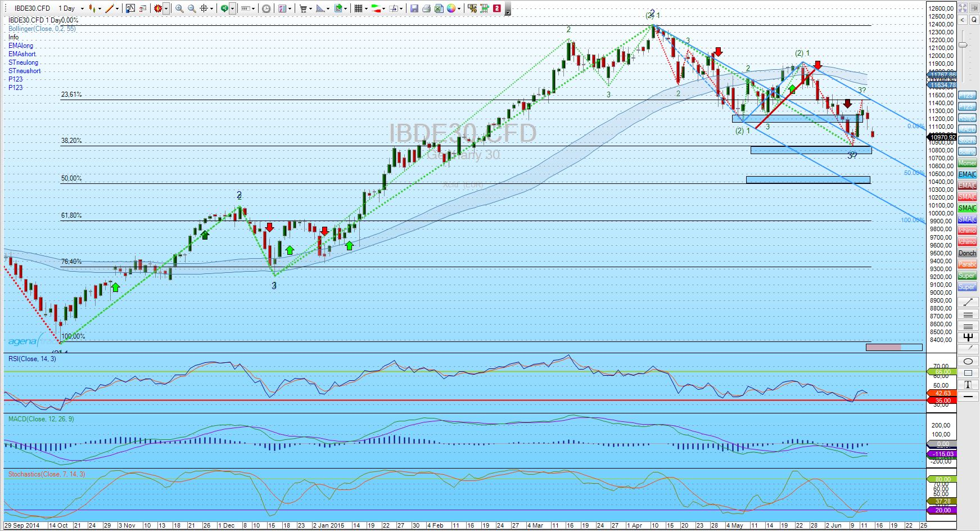Toggle the Momentum indicator button
Viewport: 980px width, 531px height.
967,163
